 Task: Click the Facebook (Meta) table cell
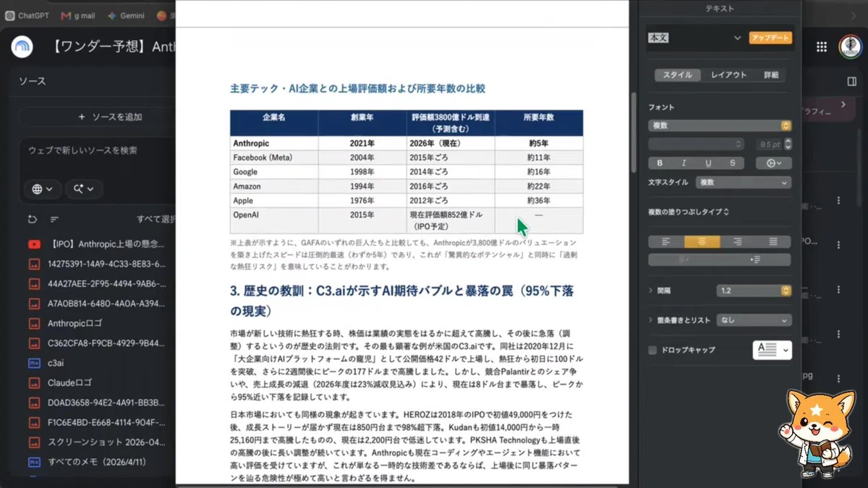click(273, 158)
